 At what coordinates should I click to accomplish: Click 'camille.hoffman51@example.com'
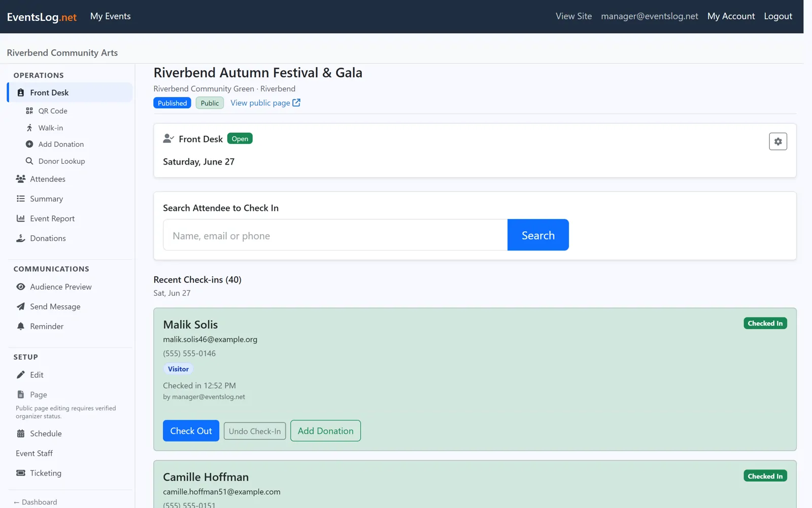tap(222, 492)
